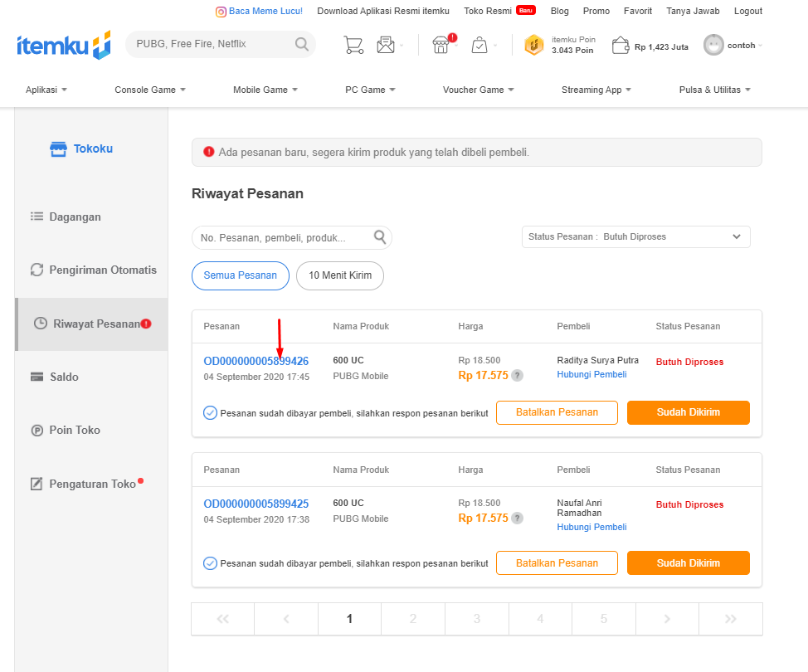Image resolution: width=808 pixels, height=672 pixels.
Task: Open the store icon with notification badge
Action: point(441,45)
